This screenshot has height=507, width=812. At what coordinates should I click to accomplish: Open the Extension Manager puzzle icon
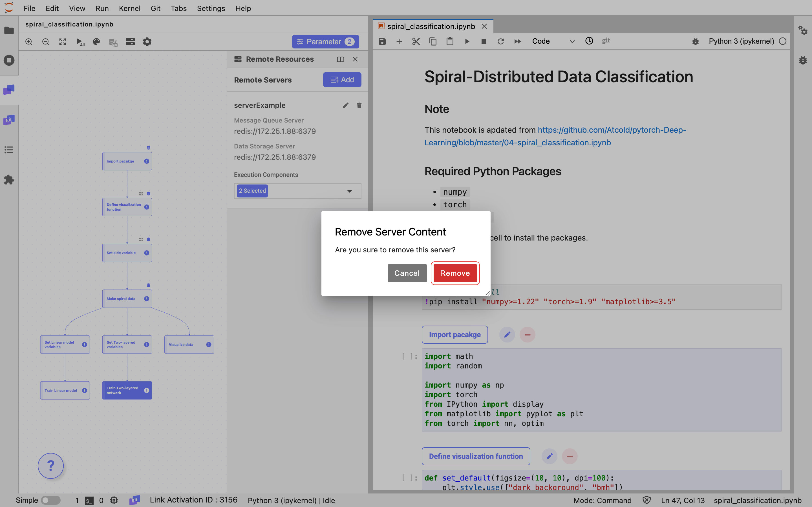click(x=9, y=180)
